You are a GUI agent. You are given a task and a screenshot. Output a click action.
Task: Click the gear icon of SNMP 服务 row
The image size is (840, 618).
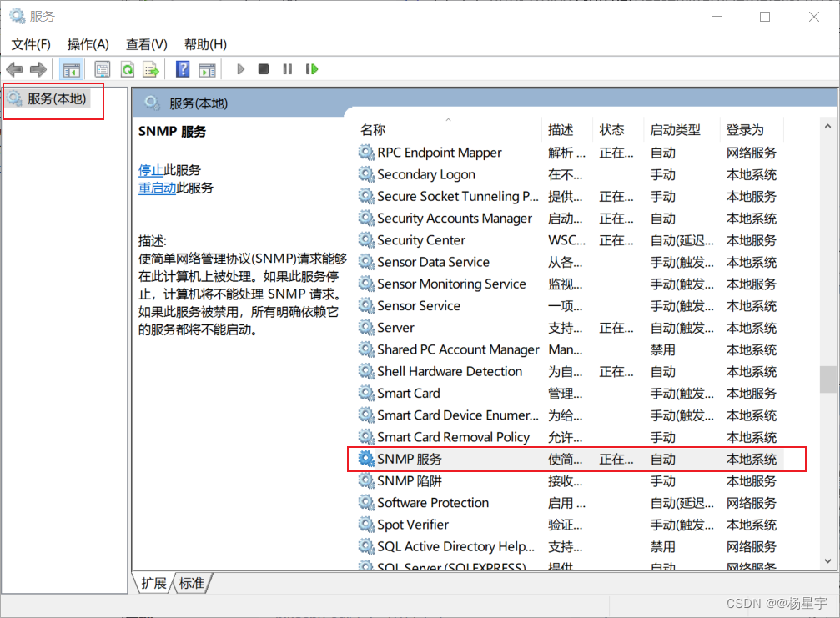366,459
